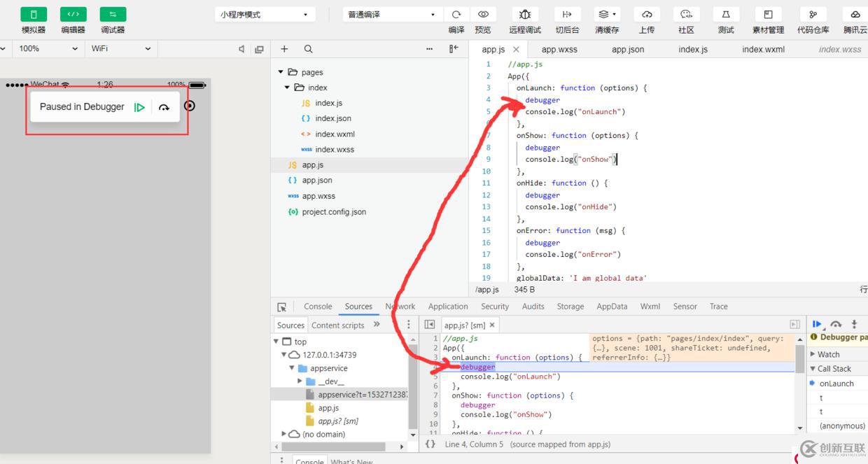Step over next function call in devtools
Screen dimensions: 868x464
pos(836,324)
